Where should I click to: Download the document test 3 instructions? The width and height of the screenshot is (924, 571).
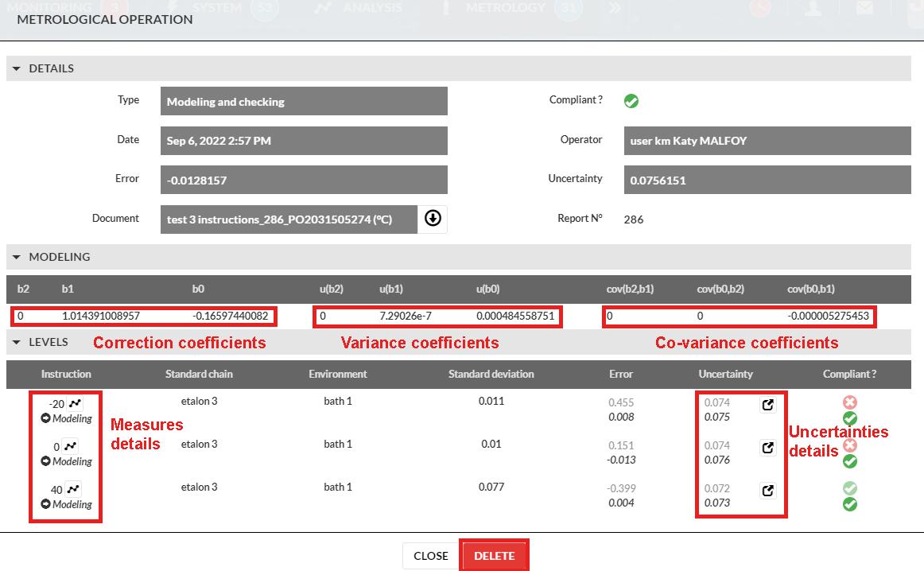(433, 219)
